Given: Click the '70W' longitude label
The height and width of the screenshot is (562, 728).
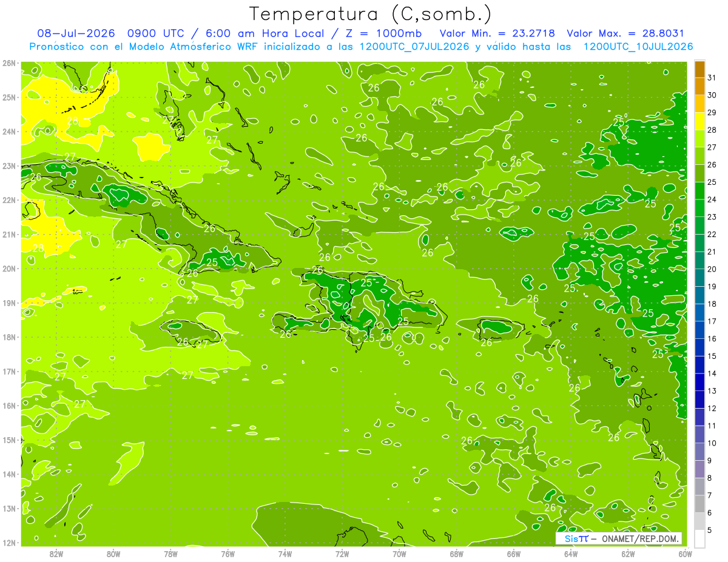Looking at the screenshot, I should pos(399,554).
